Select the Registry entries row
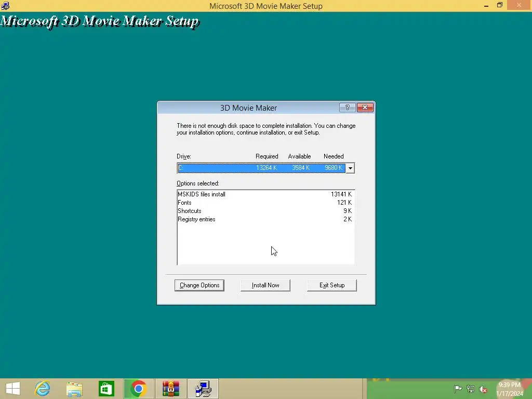 tap(265, 219)
